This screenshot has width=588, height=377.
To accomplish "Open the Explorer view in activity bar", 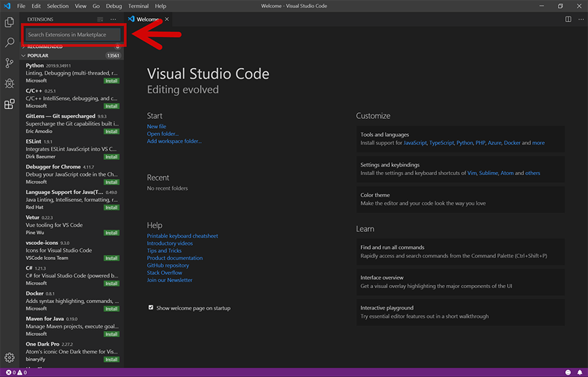I will [9, 22].
